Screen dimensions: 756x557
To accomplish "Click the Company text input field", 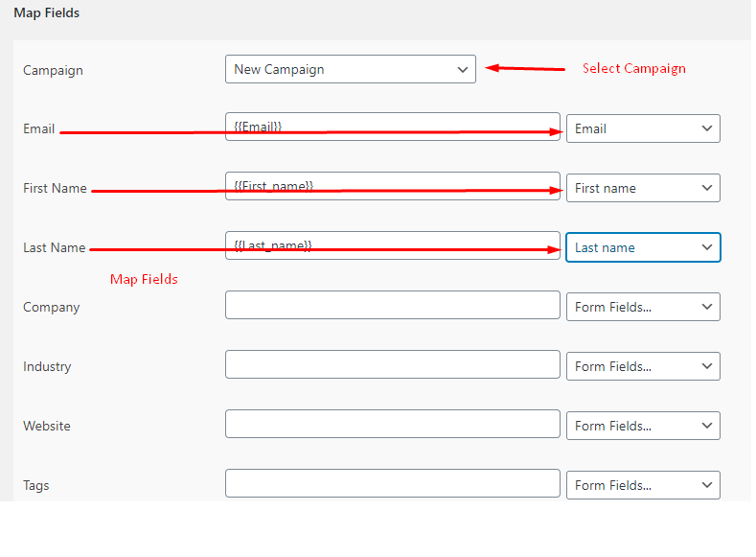I will coord(393,305).
